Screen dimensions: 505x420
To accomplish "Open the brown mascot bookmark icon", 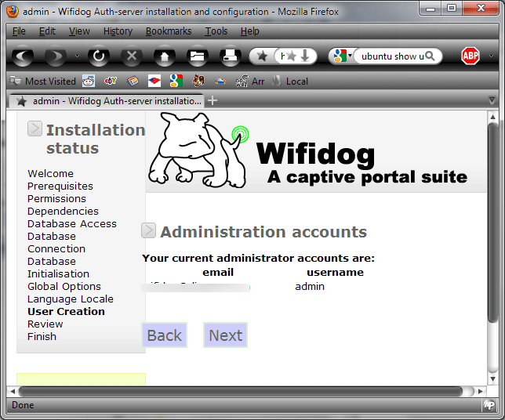I will tap(198, 81).
